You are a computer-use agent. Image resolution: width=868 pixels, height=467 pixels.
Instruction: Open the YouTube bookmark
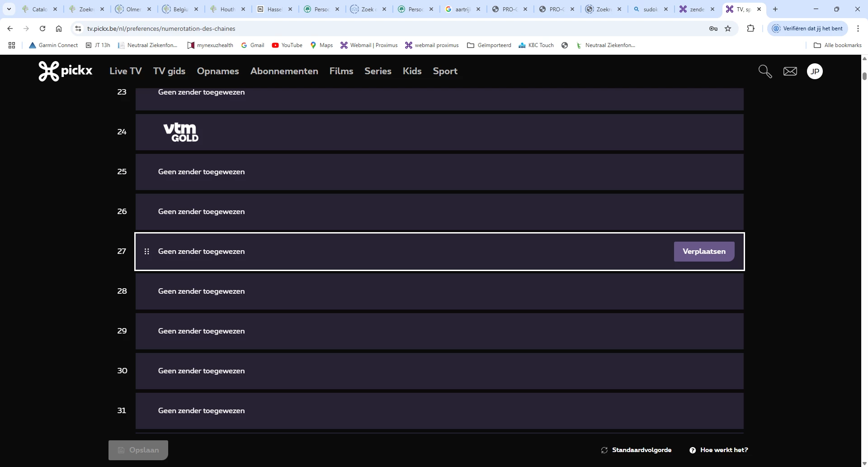(x=287, y=45)
